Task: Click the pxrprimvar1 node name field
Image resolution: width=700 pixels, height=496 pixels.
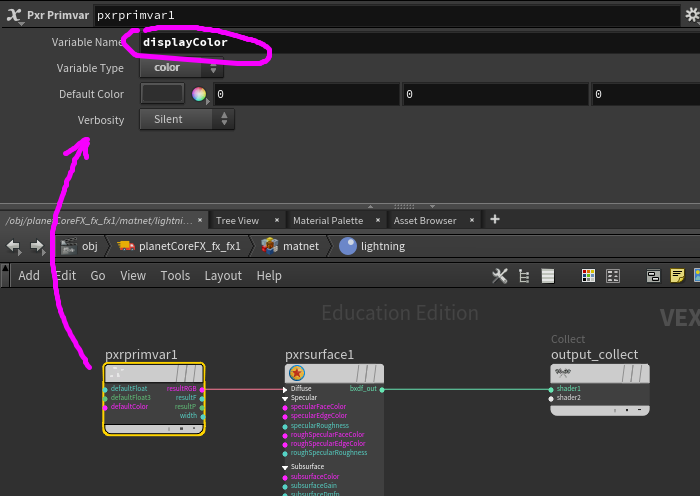Action: click(x=387, y=15)
